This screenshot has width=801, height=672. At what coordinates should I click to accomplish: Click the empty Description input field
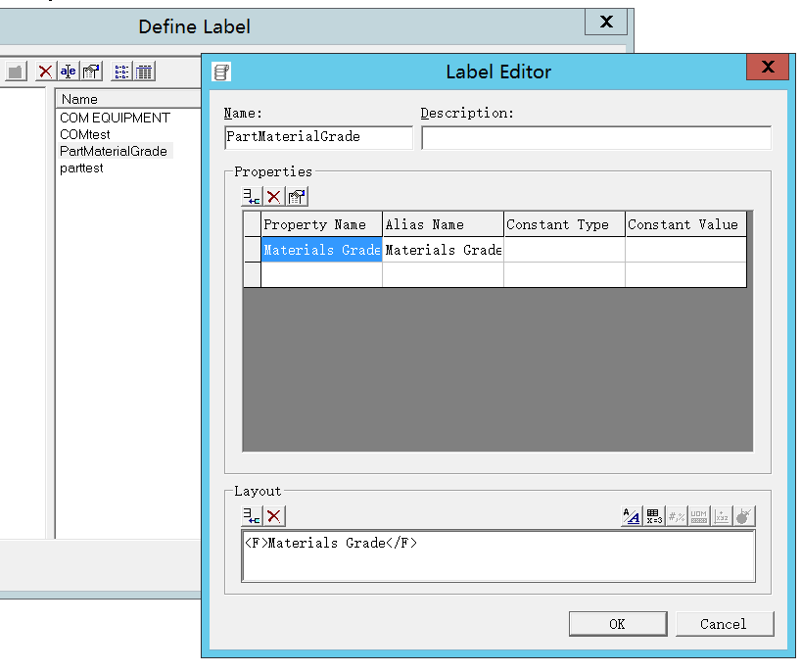pos(596,137)
